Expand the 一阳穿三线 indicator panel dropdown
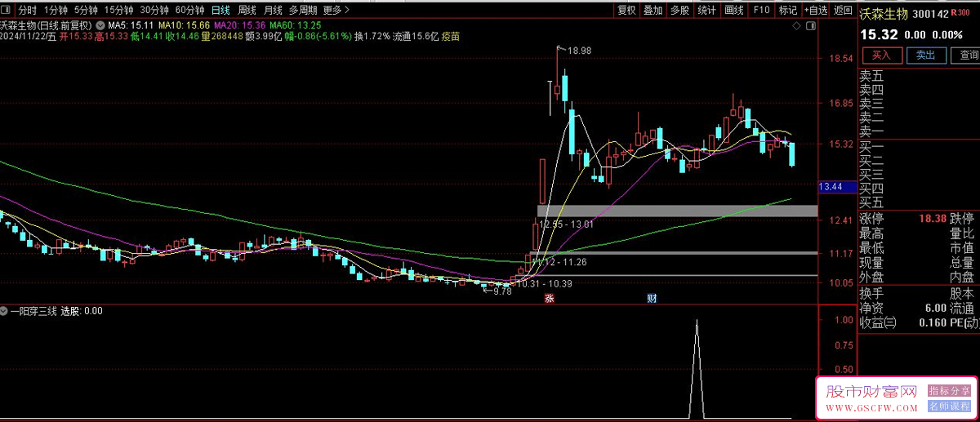The height and width of the screenshot is (422, 980). (4, 311)
